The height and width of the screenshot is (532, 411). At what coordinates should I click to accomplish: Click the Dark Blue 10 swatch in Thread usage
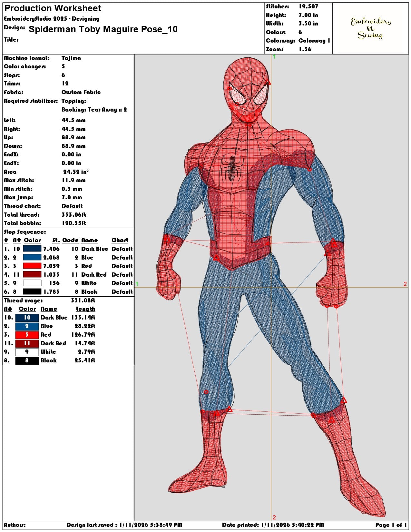(x=27, y=318)
